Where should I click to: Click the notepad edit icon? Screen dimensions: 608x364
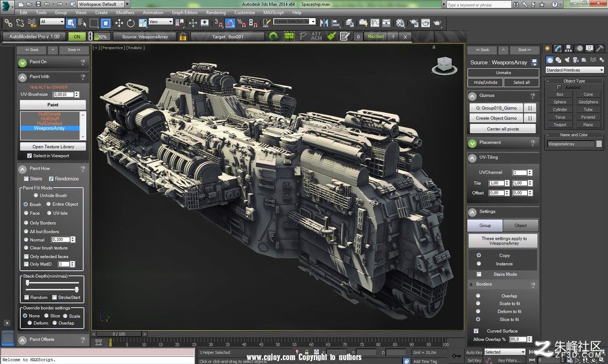344,36
